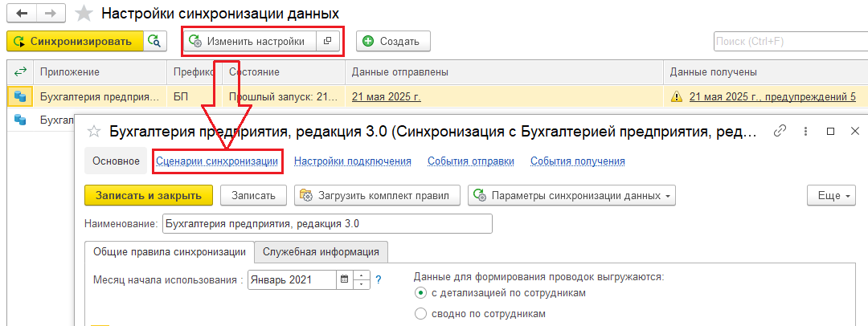Sort by Данные отправлены column header
Screen dimensions: 868x326
pos(504,72)
